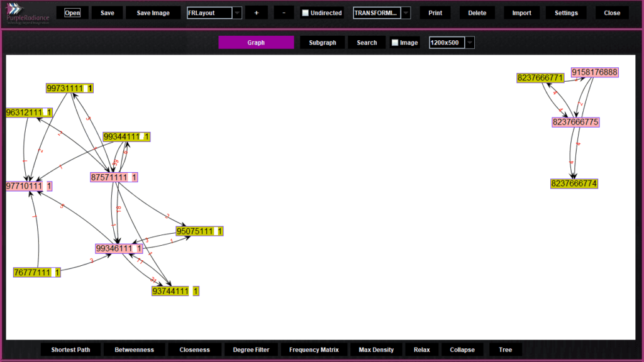Click the TRANSFORMI... combo box field
Screen dimensions: 644x362
377,13
